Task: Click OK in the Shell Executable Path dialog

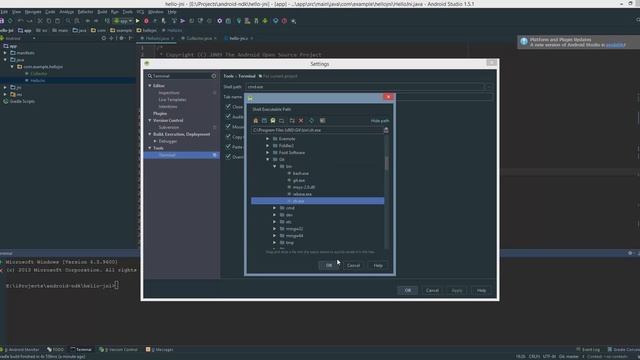Action: coord(329,266)
